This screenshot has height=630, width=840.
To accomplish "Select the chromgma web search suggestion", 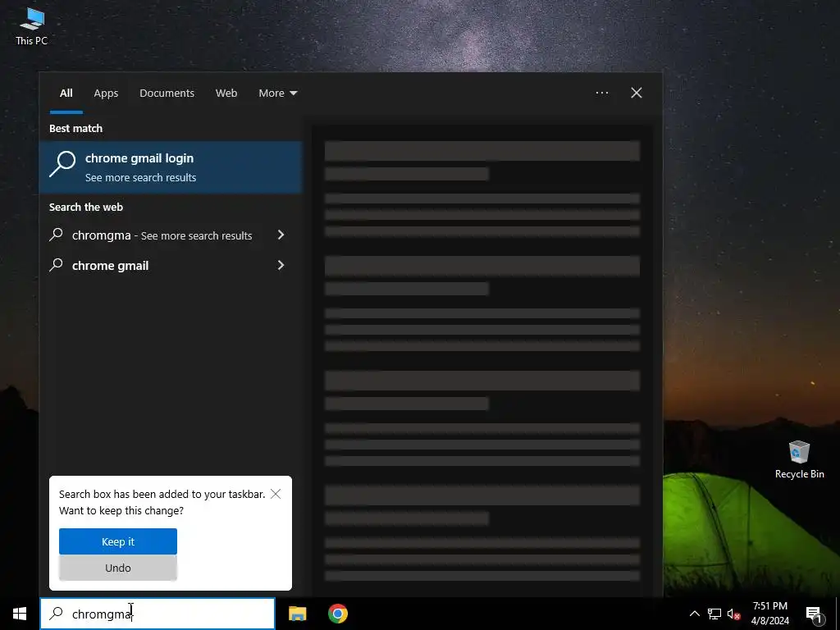I will (x=162, y=235).
